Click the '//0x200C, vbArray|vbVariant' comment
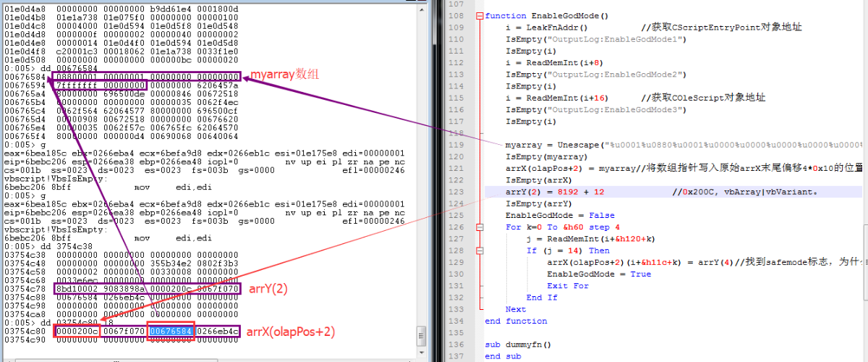 pyautogui.click(x=744, y=192)
